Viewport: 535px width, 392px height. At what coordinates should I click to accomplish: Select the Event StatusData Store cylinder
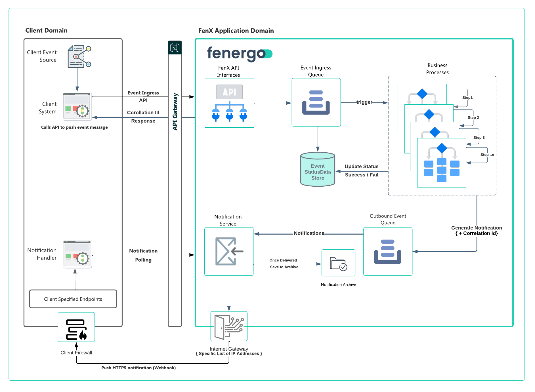click(x=318, y=170)
